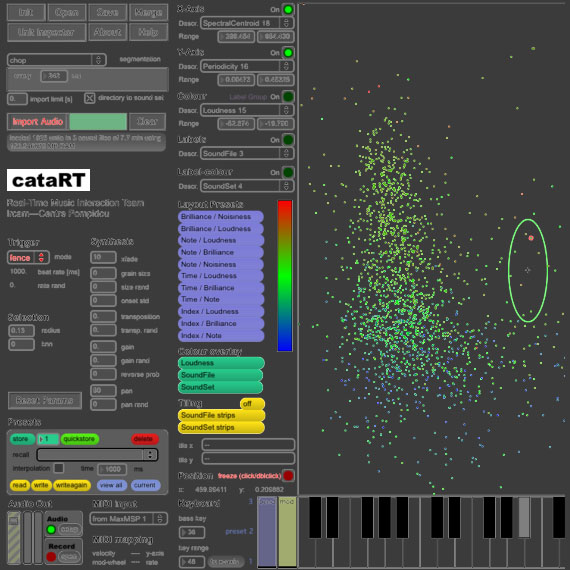Click Reset Params
The height and width of the screenshot is (570, 570).
coord(45,400)
